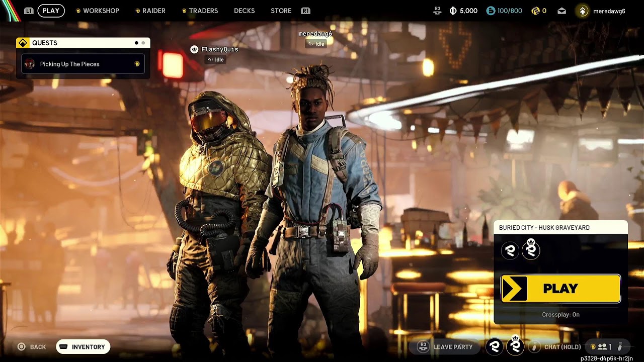Select the blue jumpsuit raider character
This screenshot has height=362, width=644.
click(x=317, y=211)
